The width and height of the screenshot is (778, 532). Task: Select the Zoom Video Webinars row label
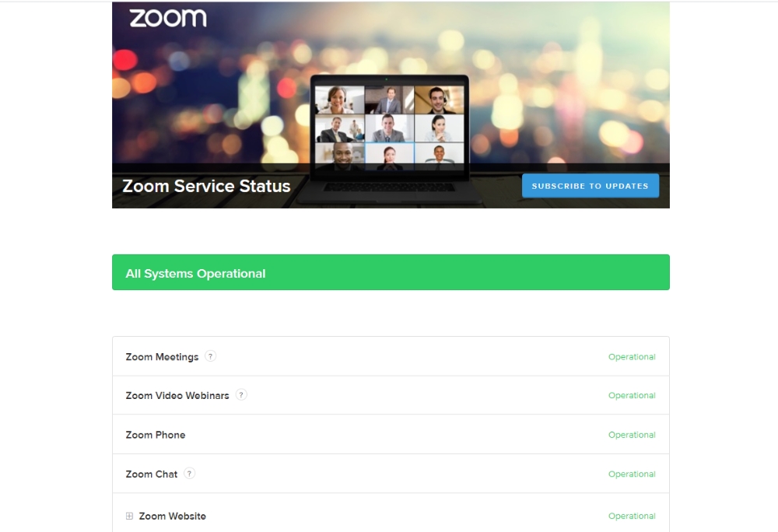click(177, 396)
